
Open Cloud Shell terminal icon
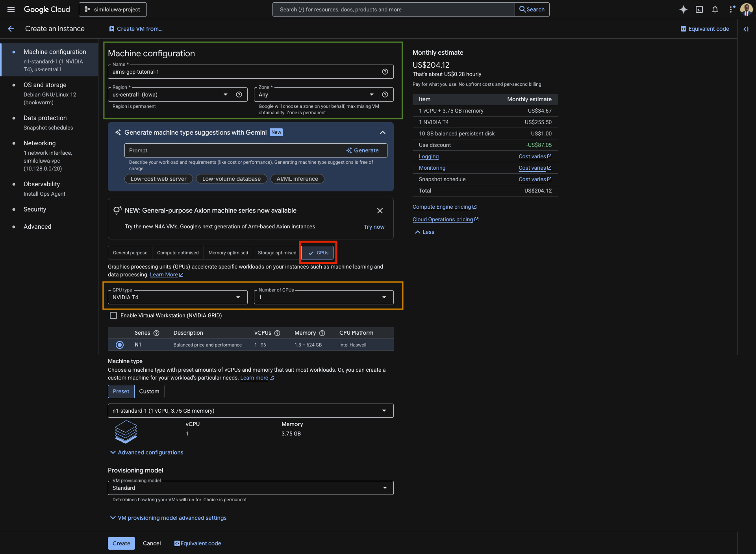(x=699, y=9)
